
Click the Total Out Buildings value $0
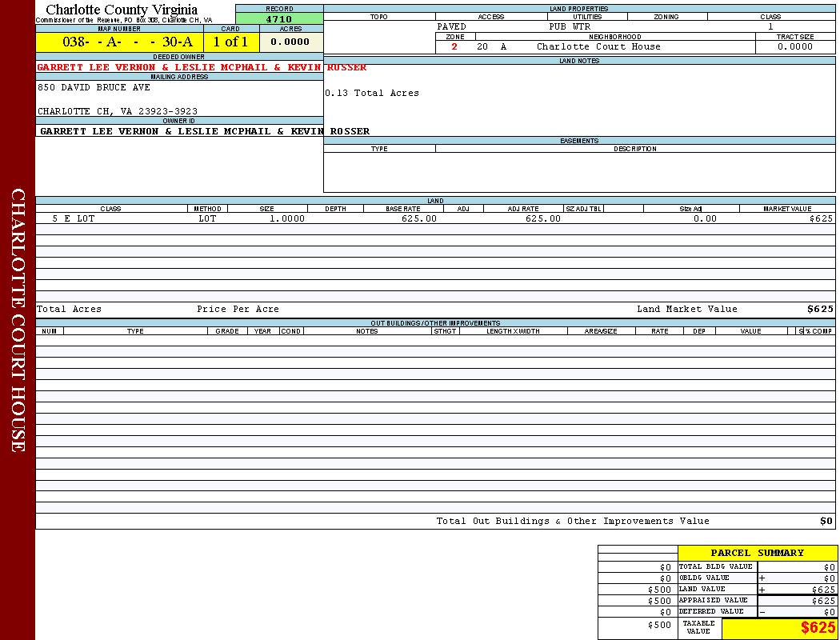(826, 521)
